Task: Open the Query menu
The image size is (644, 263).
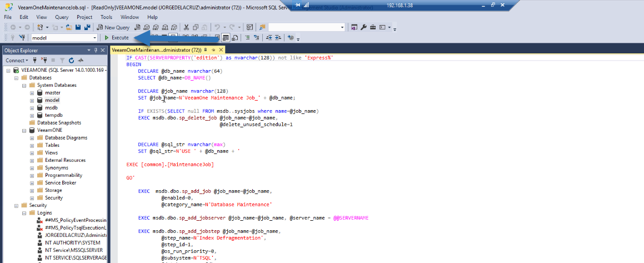Action: pos(62,17)
